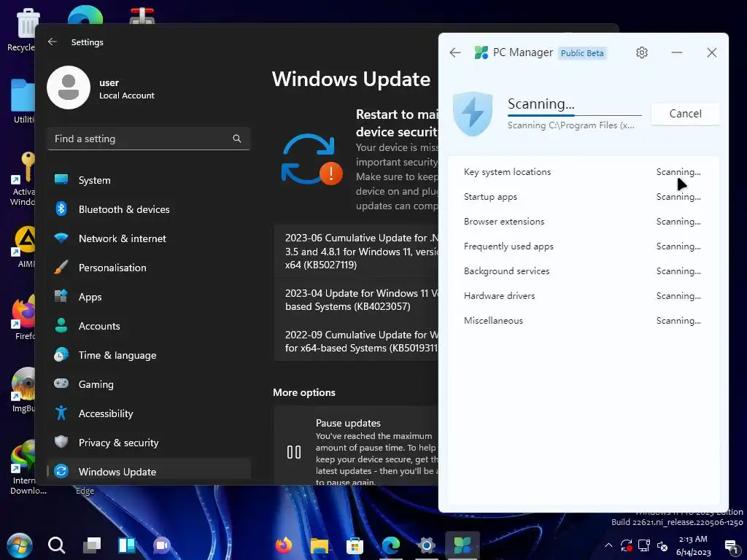Launch Microsoft Edge from taskbar

[x=391, y=545]
